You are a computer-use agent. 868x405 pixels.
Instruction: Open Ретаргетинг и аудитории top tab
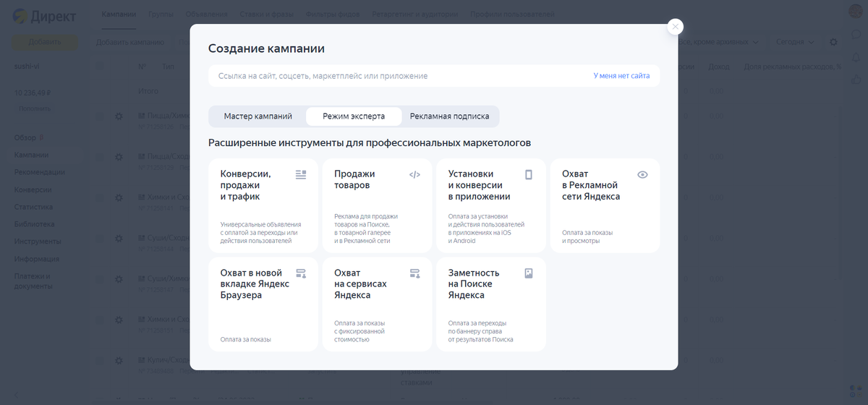tap(415, 14)
